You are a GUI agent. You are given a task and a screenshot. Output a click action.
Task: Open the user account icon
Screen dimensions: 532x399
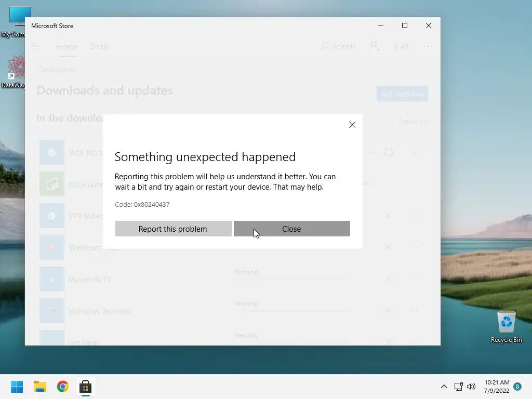coord(374,46)
